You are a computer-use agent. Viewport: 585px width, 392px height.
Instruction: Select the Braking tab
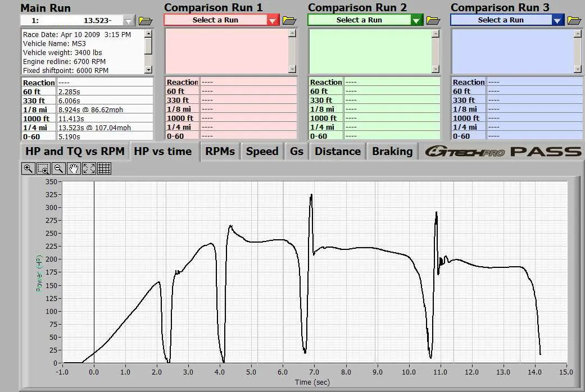pos(392,152)
